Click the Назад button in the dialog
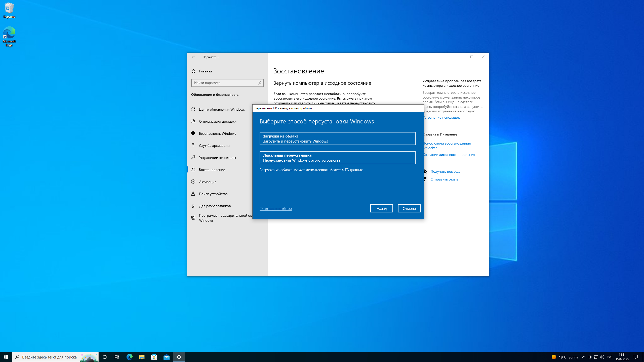Screen dimensions: 644x362 click(x=381, y=208)
